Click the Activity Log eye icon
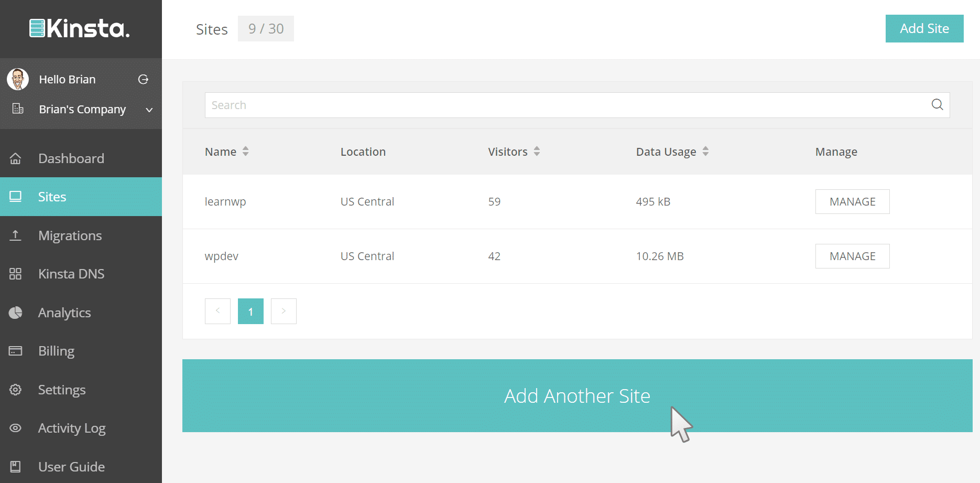Viewport: 980px width, 483px height. click(x=16, y=428)
